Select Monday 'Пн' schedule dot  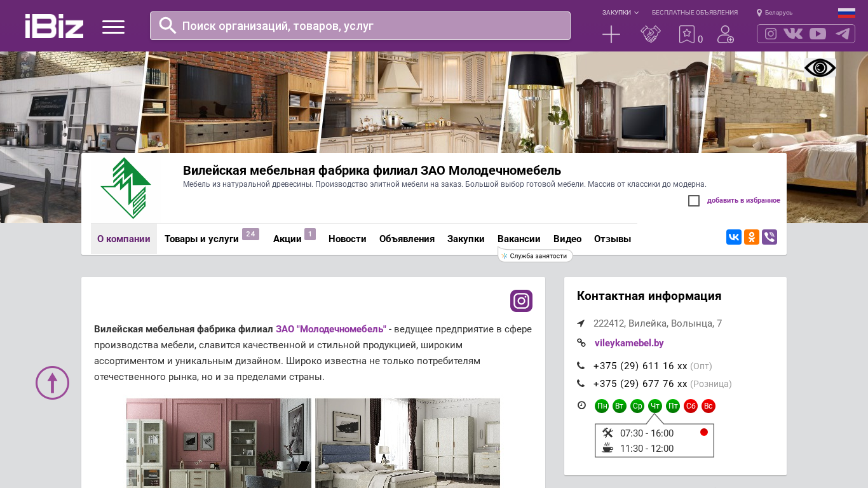click(602, 406)
